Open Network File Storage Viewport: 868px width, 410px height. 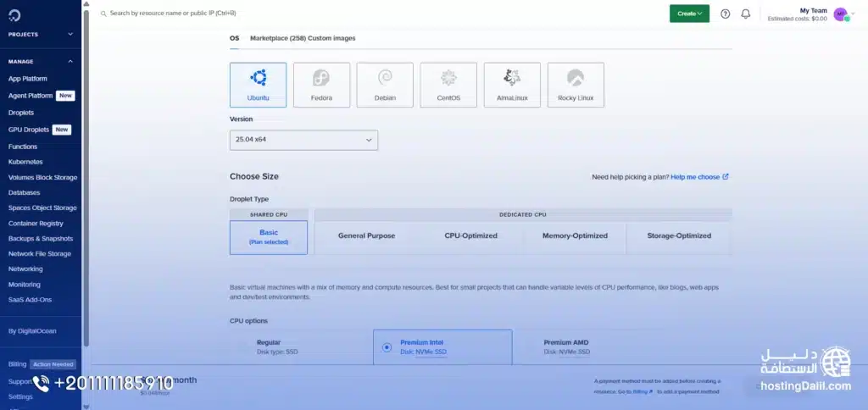pyautogui.click(x=40, y=254)
